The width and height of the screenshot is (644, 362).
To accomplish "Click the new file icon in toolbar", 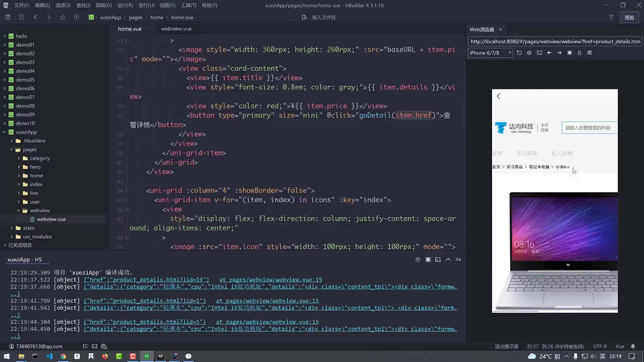I will click(8, 17).
